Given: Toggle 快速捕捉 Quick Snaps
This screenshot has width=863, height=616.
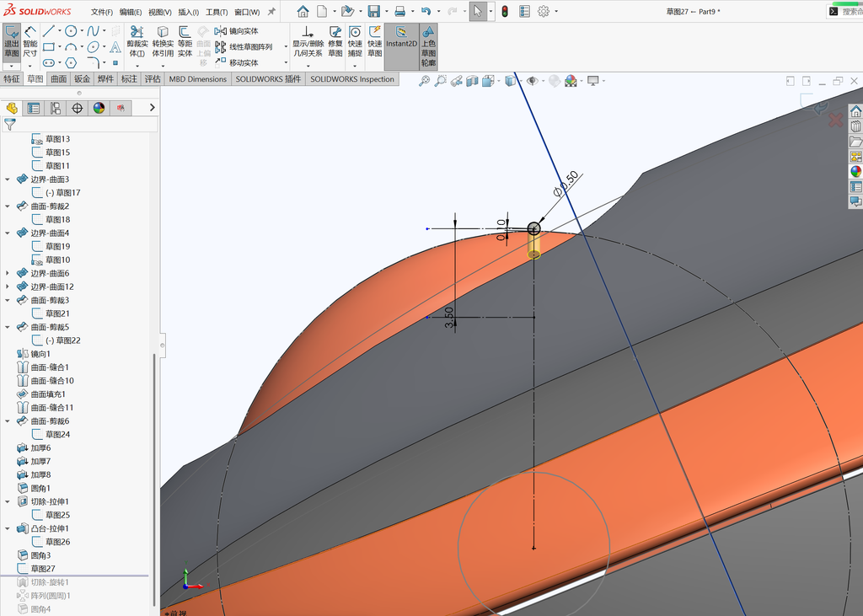Looking at the screenshot, I should [355, 42].
